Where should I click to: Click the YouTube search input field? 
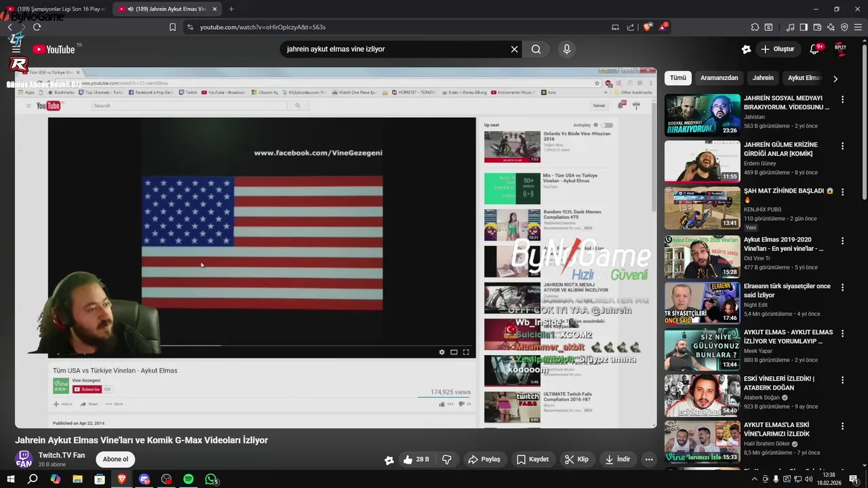394,49
